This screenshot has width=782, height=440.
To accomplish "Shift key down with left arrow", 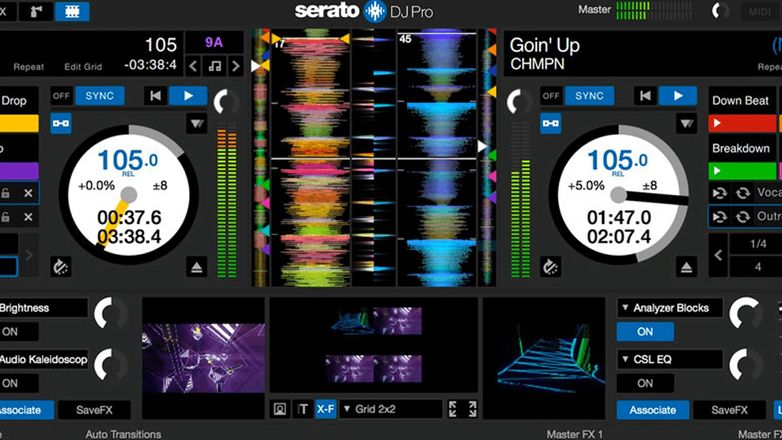I will coord(194,66).
